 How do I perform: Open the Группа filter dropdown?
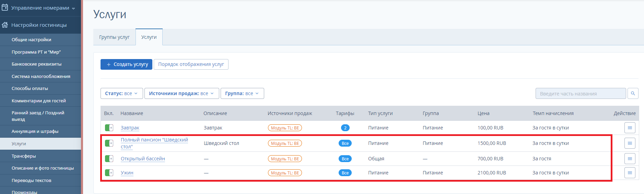[x=242, y=93]
